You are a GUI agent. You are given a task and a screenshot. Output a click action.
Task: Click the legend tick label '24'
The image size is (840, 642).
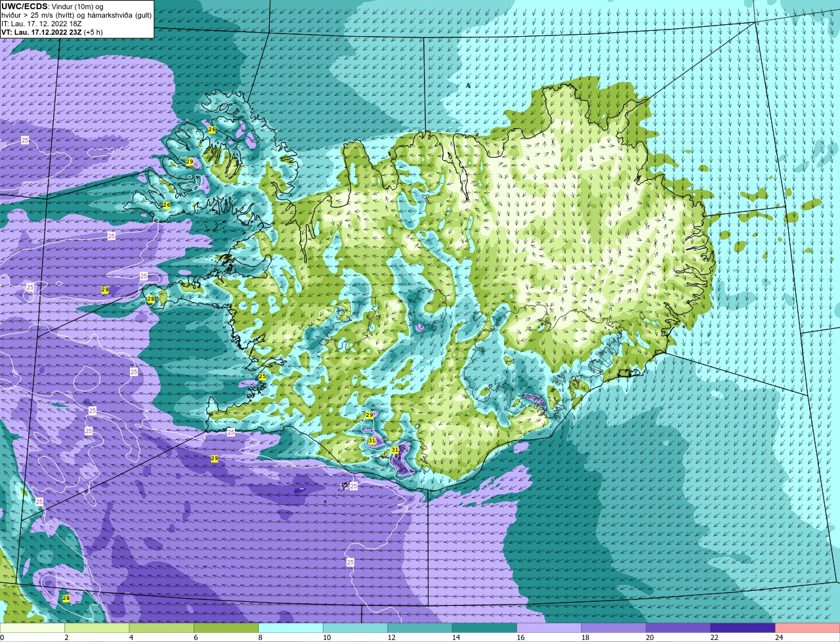[x=779, y=637]
